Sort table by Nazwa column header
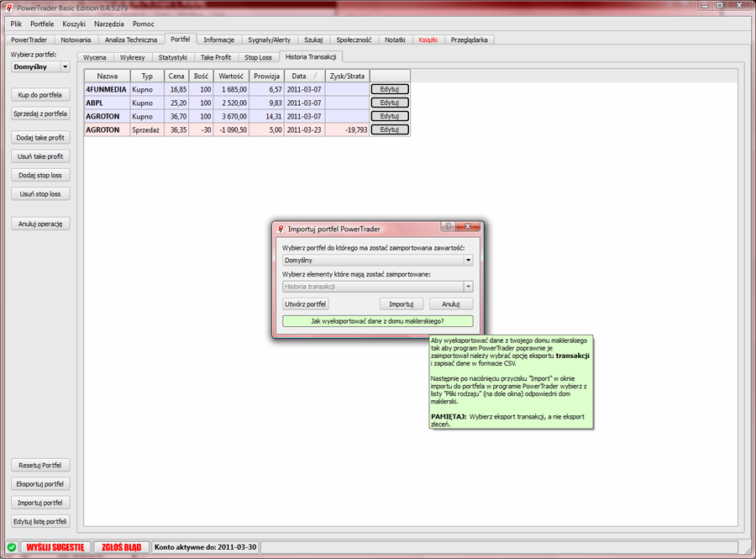The height and width of the screenshot is (559, 756). click(x=107, y=76)
